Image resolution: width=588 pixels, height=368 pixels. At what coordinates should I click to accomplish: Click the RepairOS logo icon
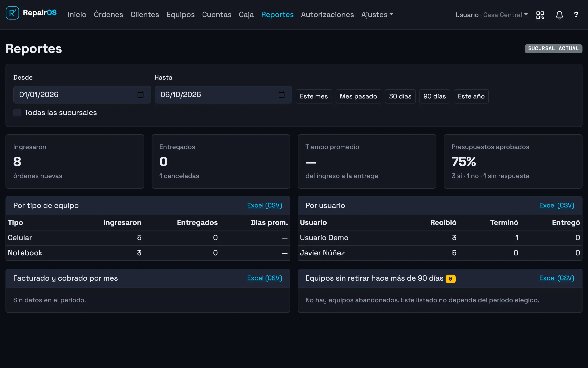pos(12,13)
